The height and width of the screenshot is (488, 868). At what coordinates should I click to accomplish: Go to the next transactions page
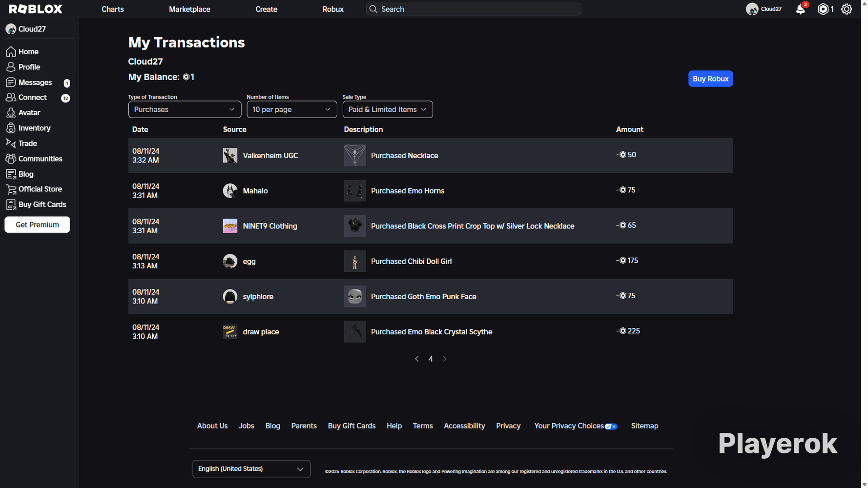click(444, 359)
